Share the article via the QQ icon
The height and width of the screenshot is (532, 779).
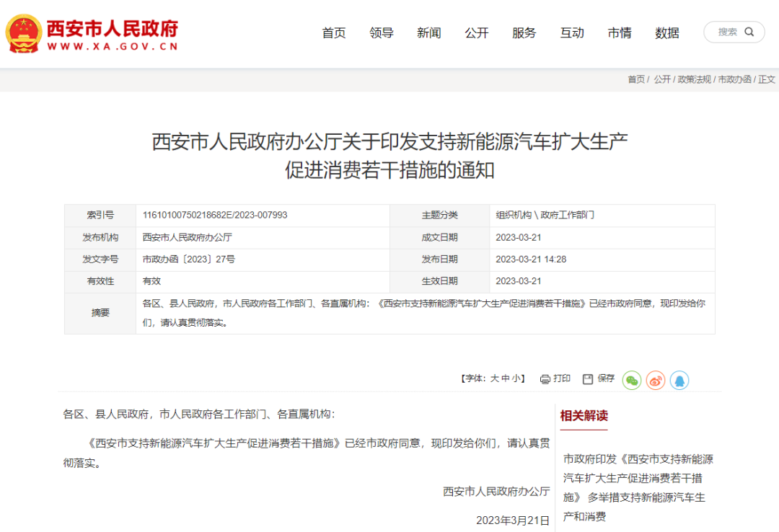tap(679, 380)
